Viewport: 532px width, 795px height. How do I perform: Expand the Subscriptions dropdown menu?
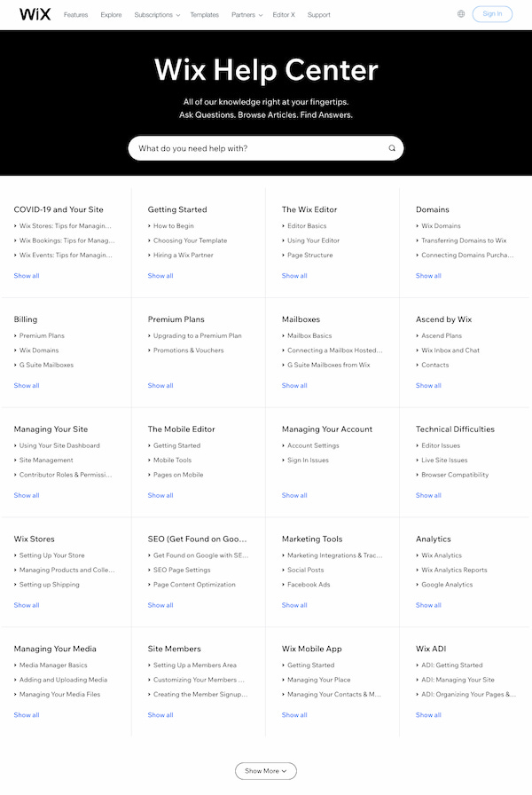click(157, 15)
